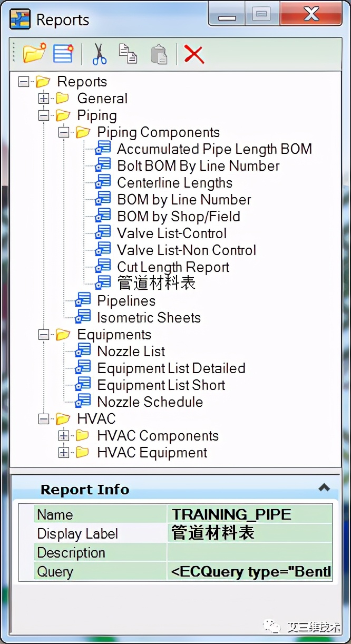The image size is (351, 644).
Task: Click report icon beside Nozzle Schedule
Action: (83, 402)
